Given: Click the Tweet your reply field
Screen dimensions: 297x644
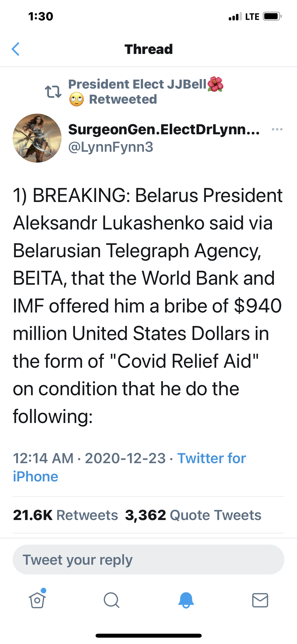Looking at the screenshot, I should 148,559.
